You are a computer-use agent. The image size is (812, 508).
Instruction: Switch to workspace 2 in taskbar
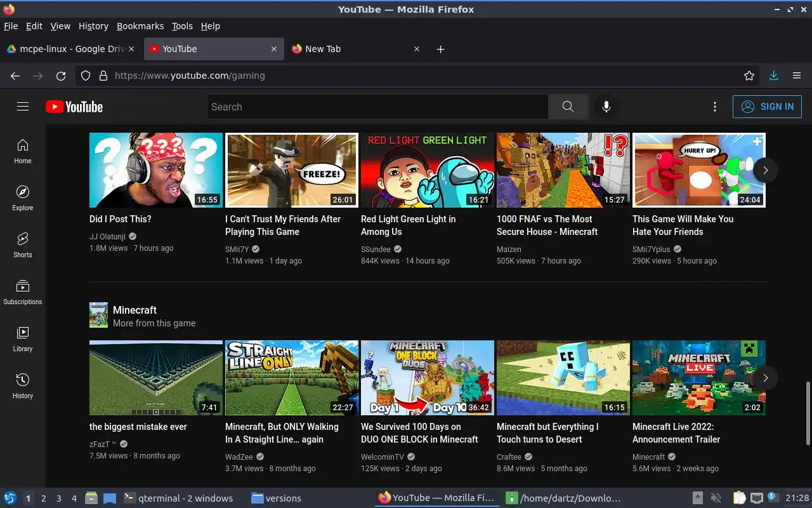click(x=44, y=498)
